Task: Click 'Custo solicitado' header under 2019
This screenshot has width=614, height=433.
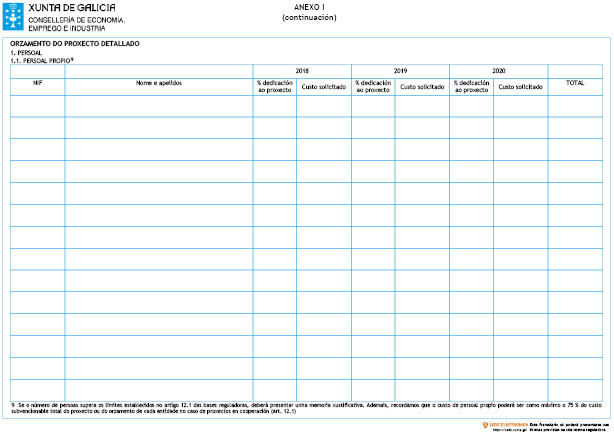Action: [x=422, y=87]
